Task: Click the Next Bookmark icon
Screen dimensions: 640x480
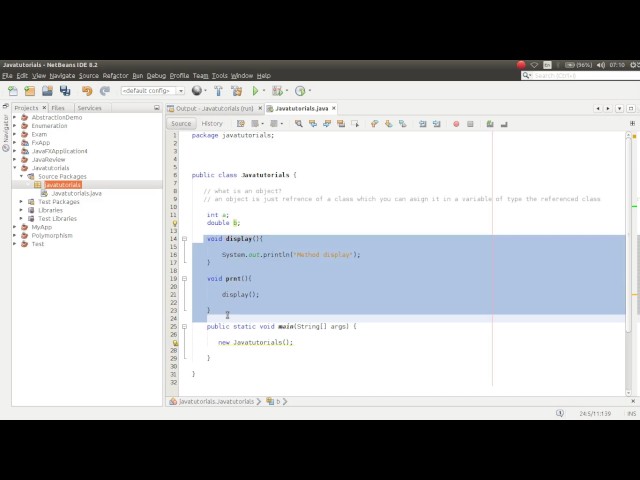Action: pyautogui.click(x=389, y=123)
